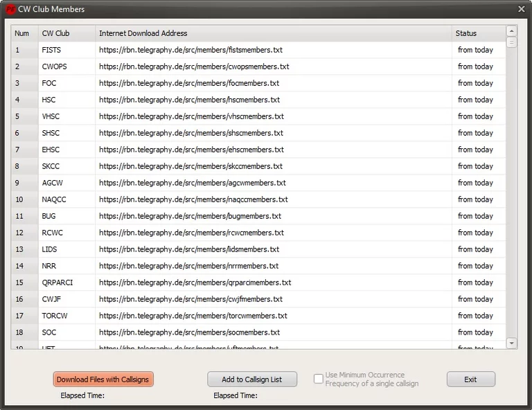Close the CW Club Members window
The height and width of the screenshot is (410, 532).
click(x=521, y=9)
